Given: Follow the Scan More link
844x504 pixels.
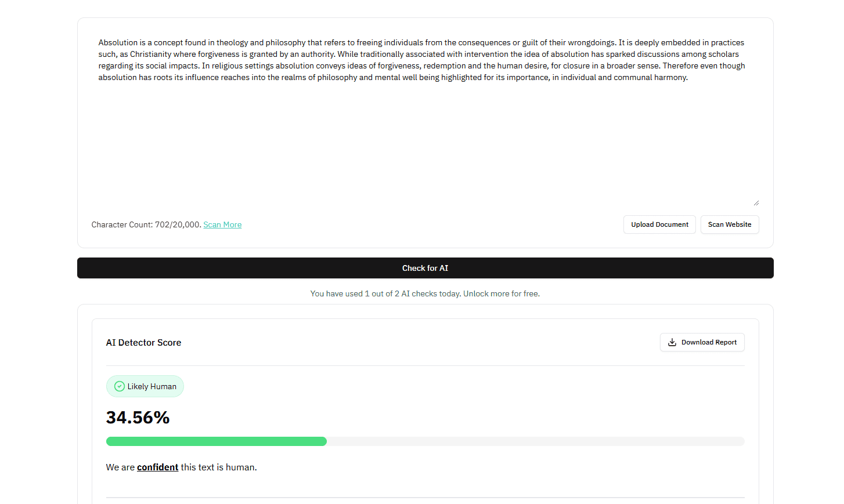Looking at the screenshot, I should point(222,224).
